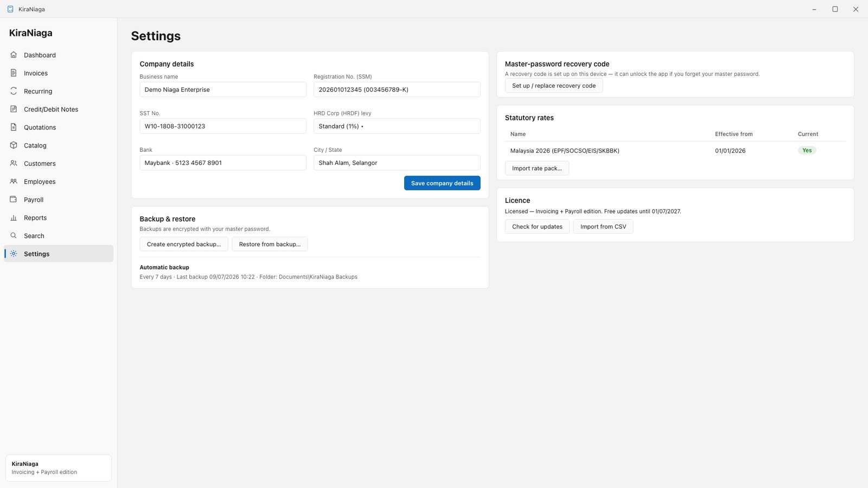This screenshot has width=868, height=488.
Task: Click the 01/01/2026 effective date cell
Action: pyautogui.click(x=730, y=151)
